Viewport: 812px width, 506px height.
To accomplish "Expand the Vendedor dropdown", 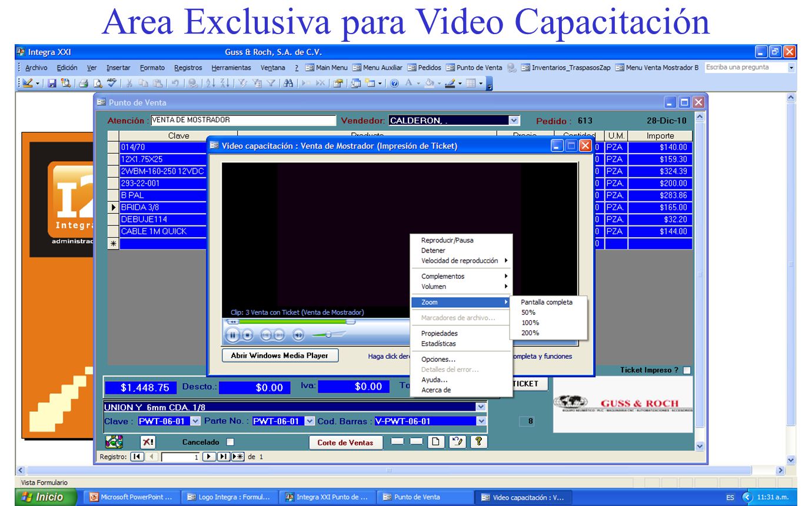I will coord(514,121).
